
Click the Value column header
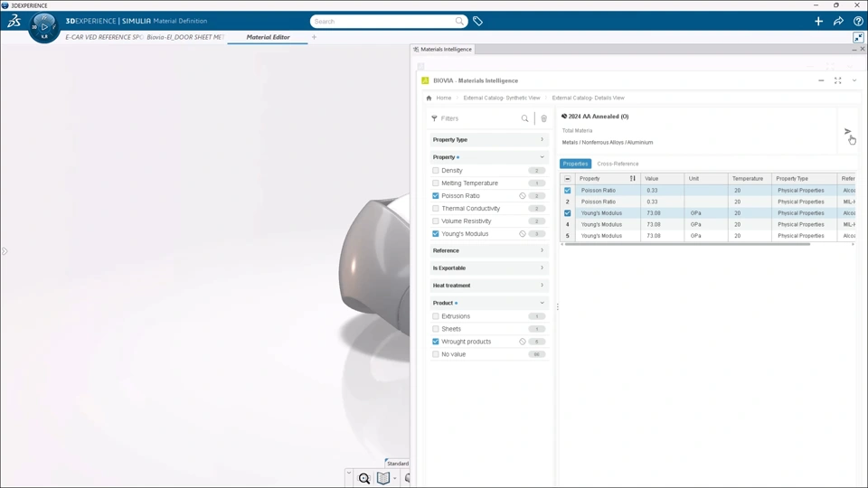pyautogui.click(x=662, y=179)
